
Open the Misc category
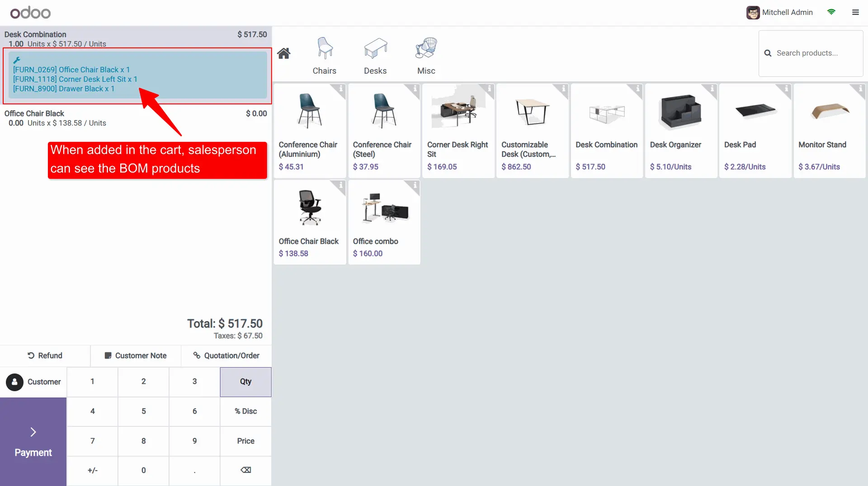click(426, 56)
